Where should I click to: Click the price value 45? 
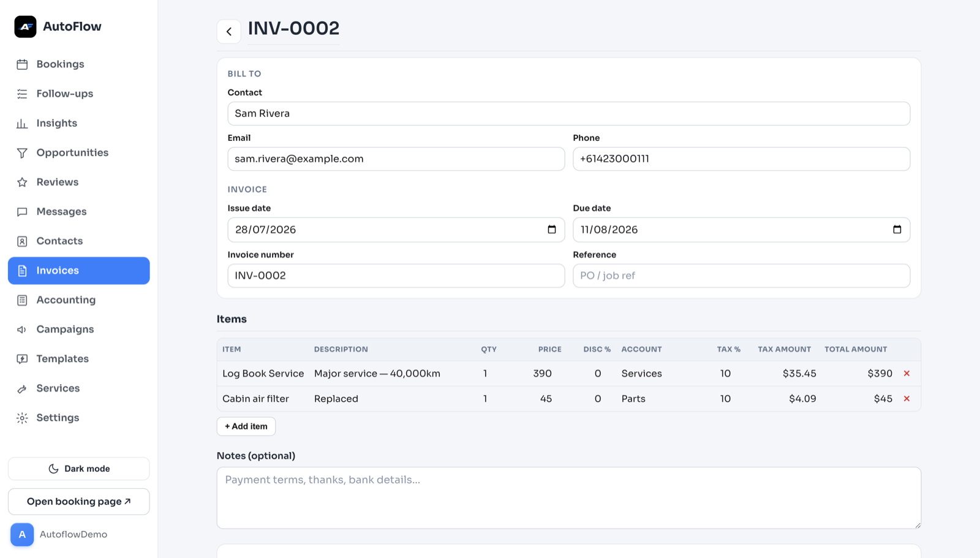[x=546, y=399]
